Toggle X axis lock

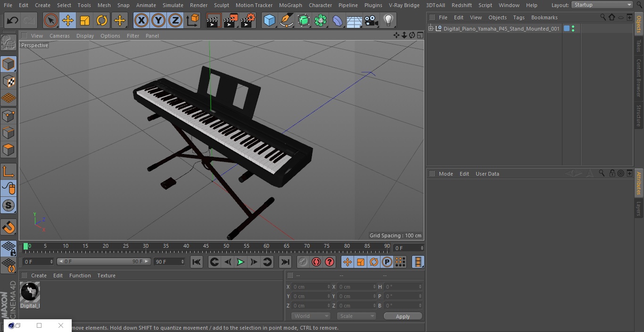pyautogui.click(x=141, y=20)
